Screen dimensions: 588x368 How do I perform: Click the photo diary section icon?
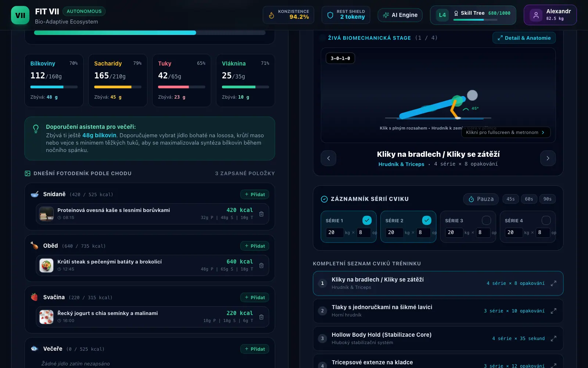point(28,173)
